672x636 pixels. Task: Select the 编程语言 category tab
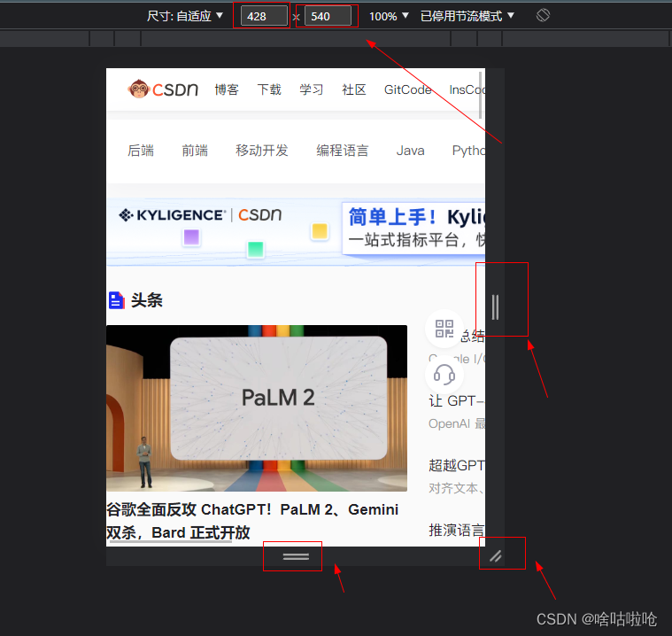click(x=342, y=151)
